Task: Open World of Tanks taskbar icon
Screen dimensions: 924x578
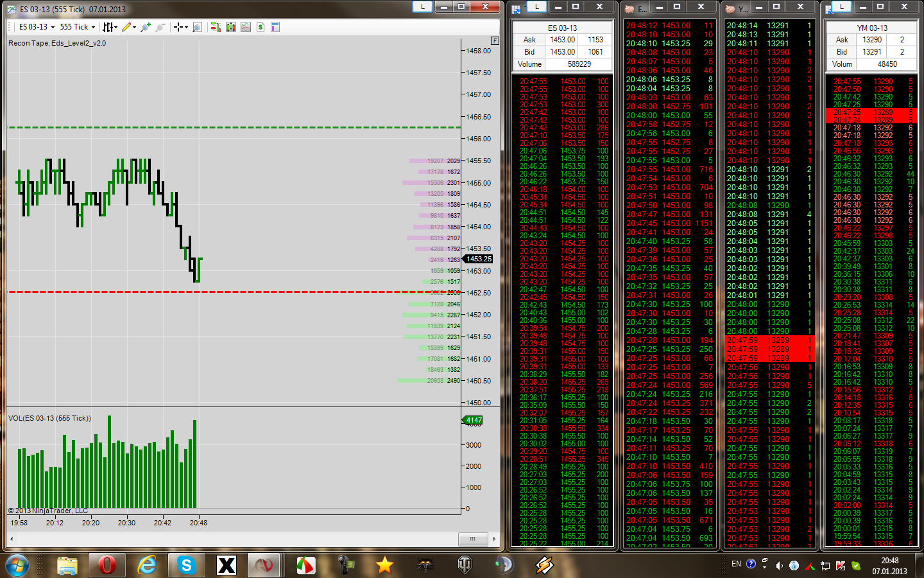Action: click(465, 565)
